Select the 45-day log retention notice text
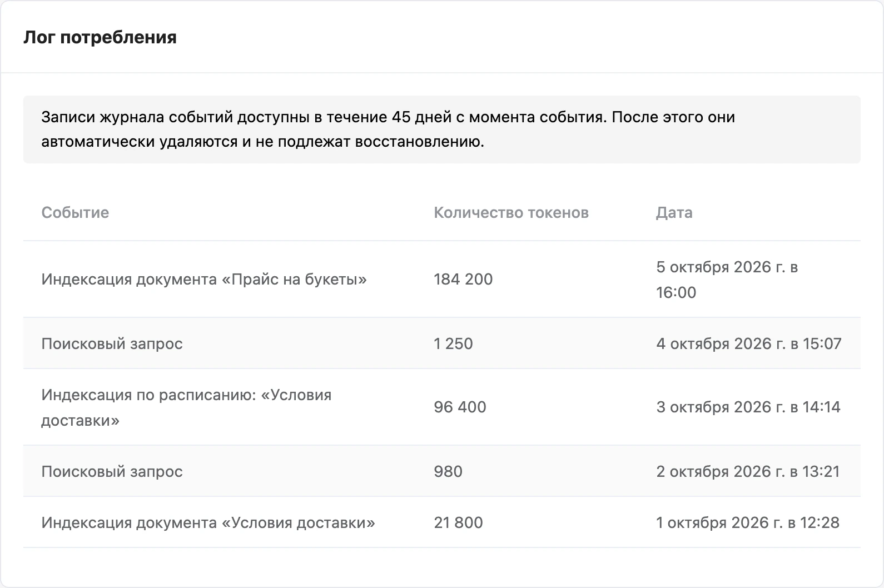The width and height of the screenshot is (884, 588). (388, 129)
